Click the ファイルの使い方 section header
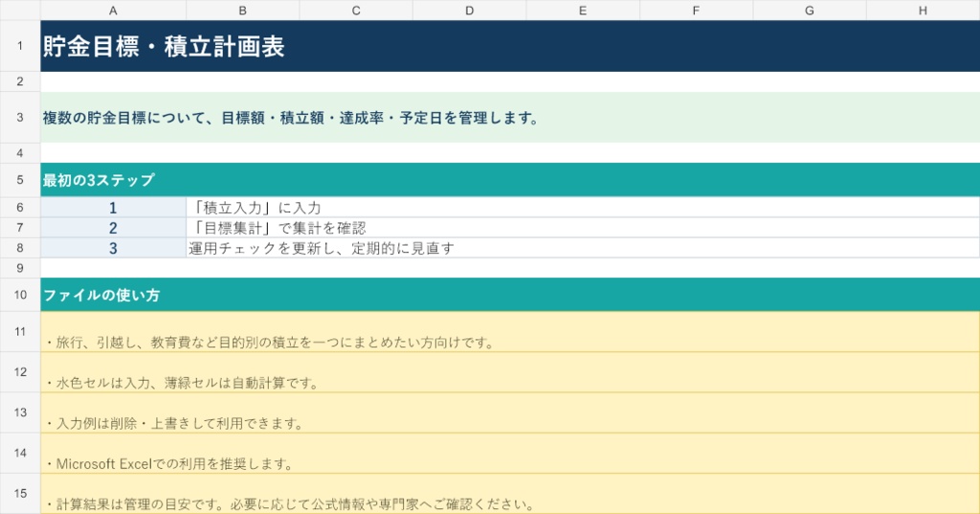Viewport: 980px width, 514px height. 510,295
